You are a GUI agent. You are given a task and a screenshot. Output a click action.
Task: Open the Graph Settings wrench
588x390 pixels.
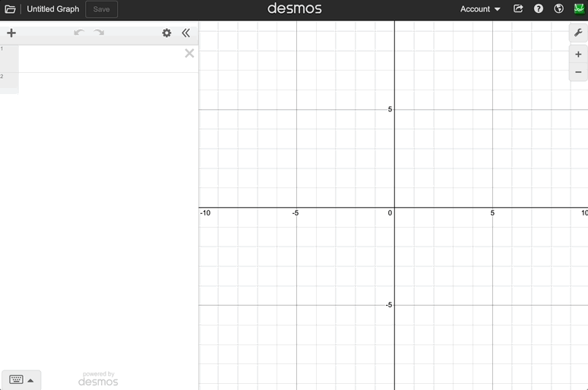click(x=578, y=33)
